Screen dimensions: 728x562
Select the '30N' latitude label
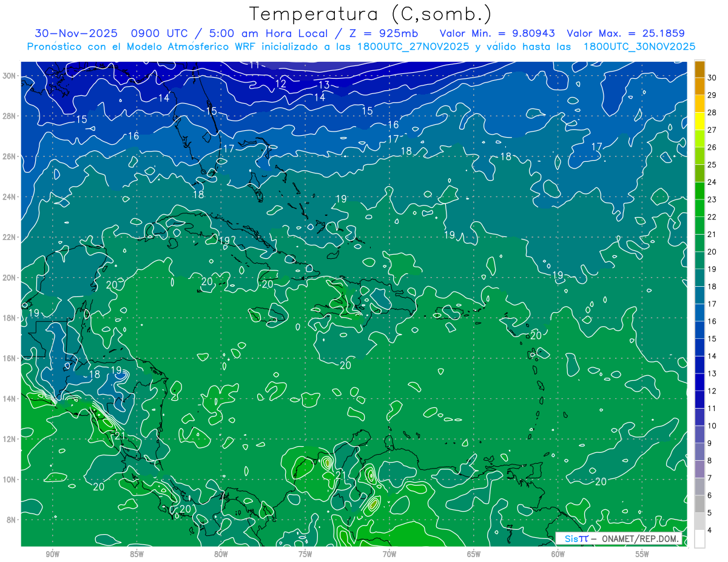10,76
